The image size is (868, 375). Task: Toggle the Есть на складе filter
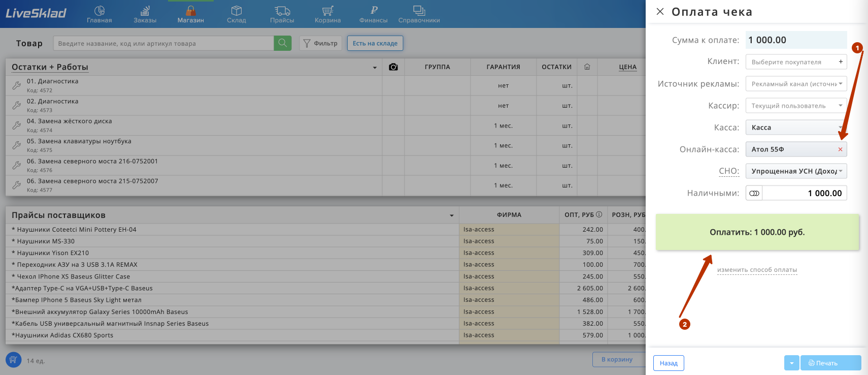[x=375, y=43]
